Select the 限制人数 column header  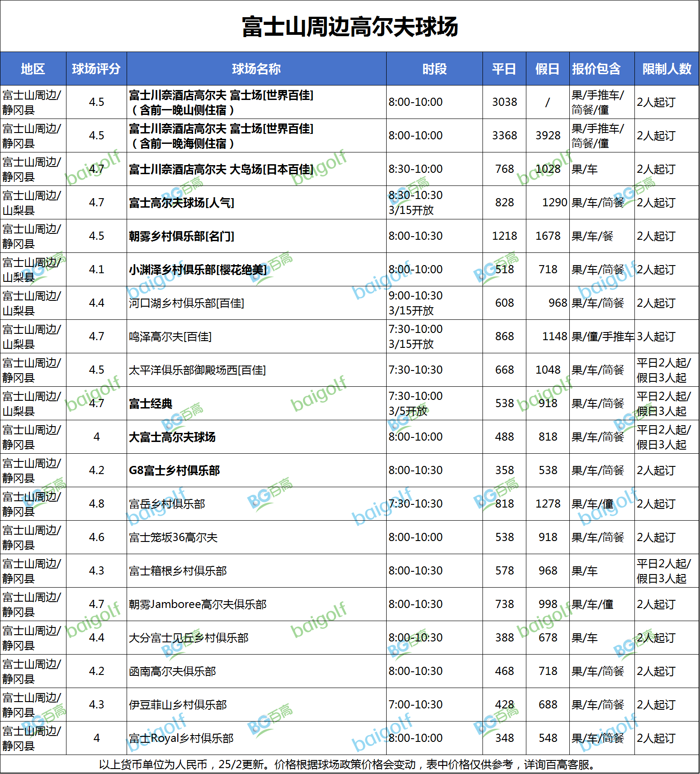coord(667,69)
